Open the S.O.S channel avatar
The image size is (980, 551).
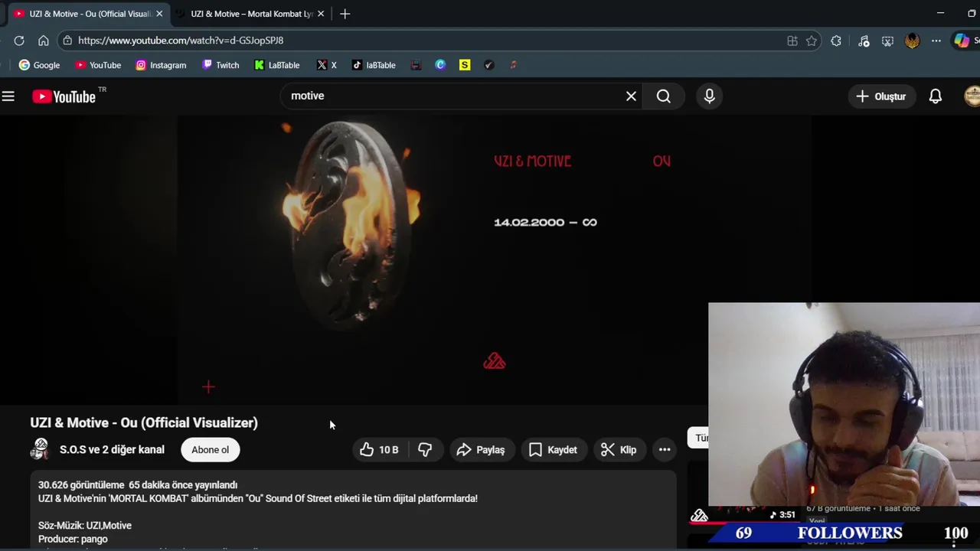click(x=40, y=449)
